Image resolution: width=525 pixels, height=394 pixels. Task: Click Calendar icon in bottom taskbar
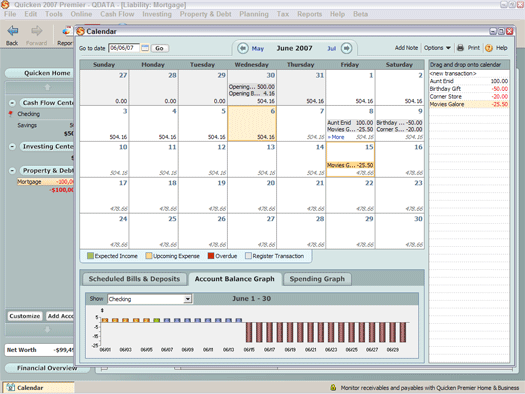coord(11,387)
